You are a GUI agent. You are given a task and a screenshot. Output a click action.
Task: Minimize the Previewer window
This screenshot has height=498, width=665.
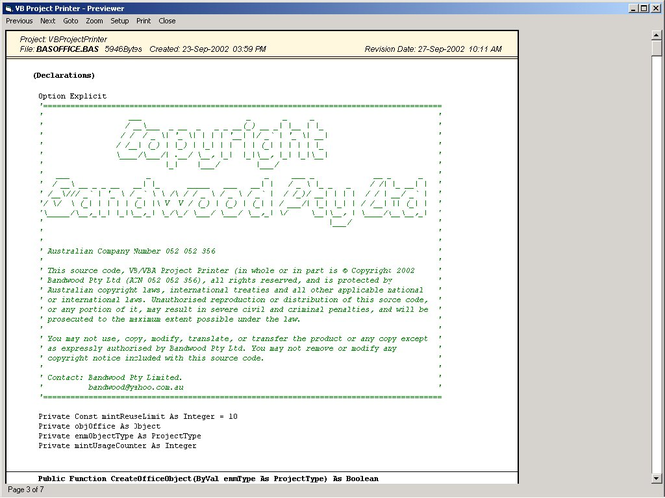tap(634, 8)
